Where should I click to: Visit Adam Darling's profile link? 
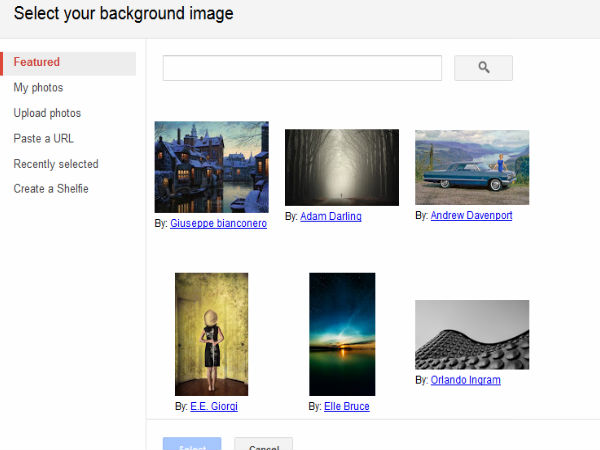click(330, 216)
